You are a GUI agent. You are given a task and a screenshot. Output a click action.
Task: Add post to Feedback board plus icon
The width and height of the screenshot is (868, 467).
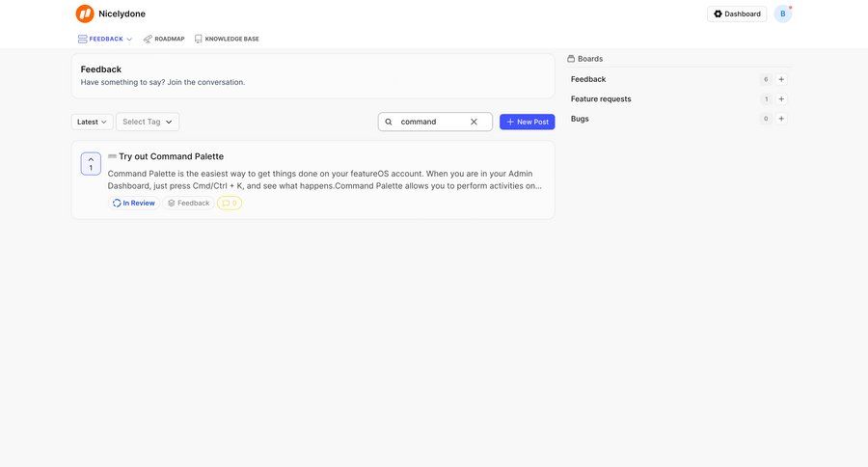pyautogui.click(x=781, y=79)
